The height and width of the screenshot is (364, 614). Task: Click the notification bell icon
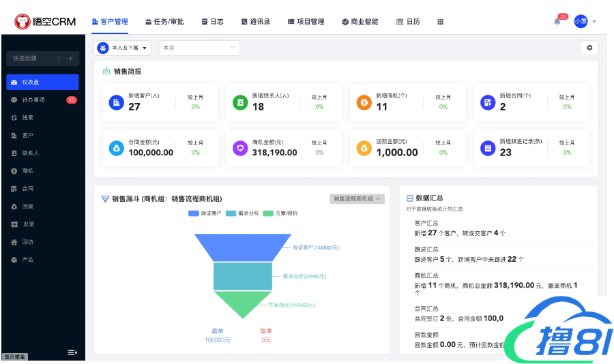557,22
